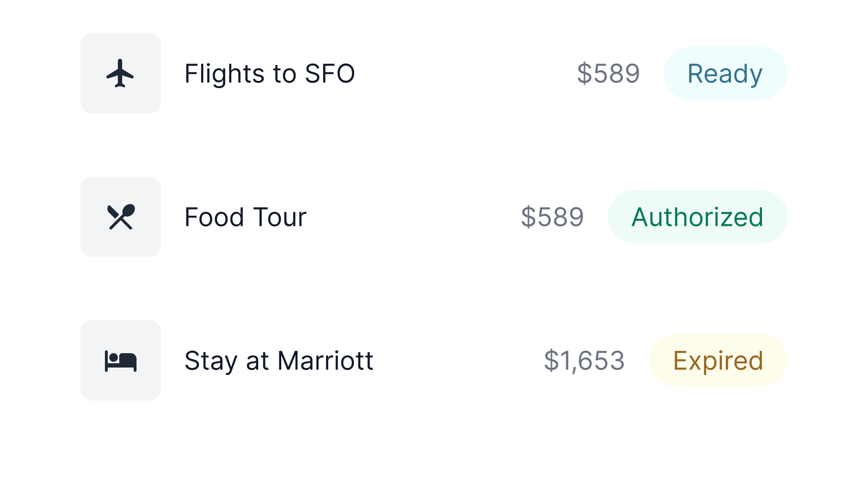
Task: Select the Flights to SFO label
Action: tap(270, 73)
